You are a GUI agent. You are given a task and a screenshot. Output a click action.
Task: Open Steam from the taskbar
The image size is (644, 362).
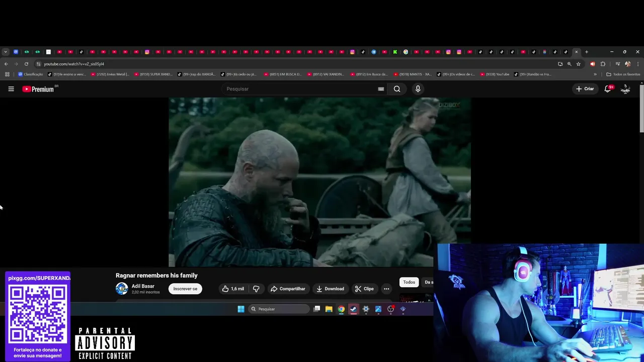click(x=354, y=309)
